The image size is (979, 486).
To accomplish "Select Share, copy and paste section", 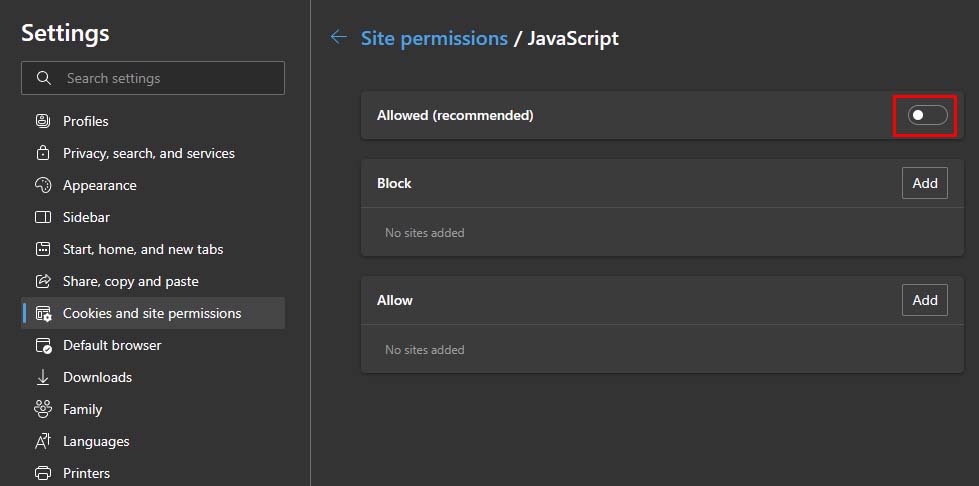I will [x=153, y=281].
